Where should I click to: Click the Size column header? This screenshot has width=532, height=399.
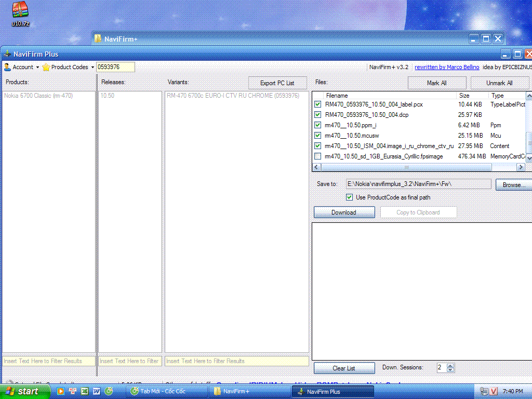[472, 96]
